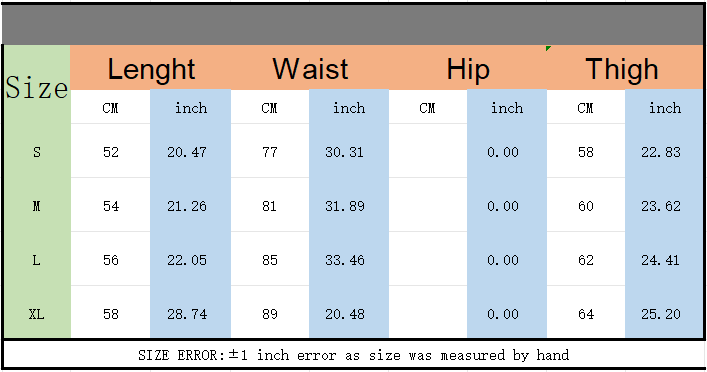707x372 pixels.
Task: Click the waist cell showing 77
Action: (x=270, y=152)
